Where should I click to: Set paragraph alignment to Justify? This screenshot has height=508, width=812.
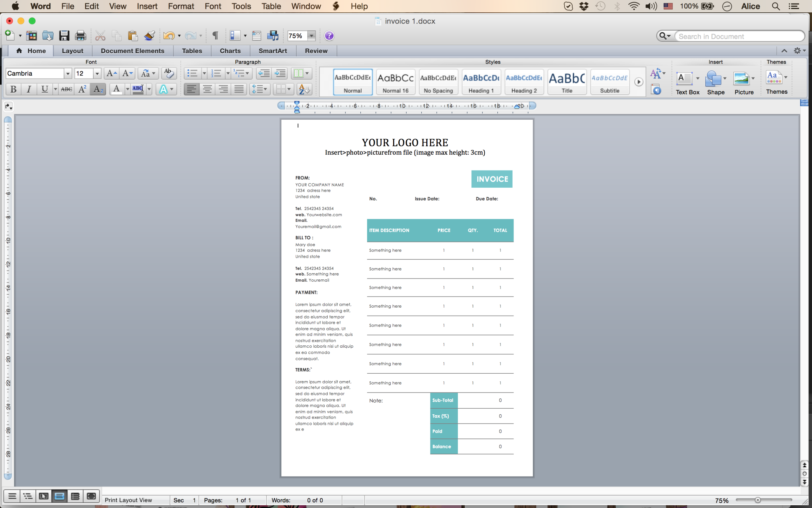pyautogui.click(x=239, y=89)
